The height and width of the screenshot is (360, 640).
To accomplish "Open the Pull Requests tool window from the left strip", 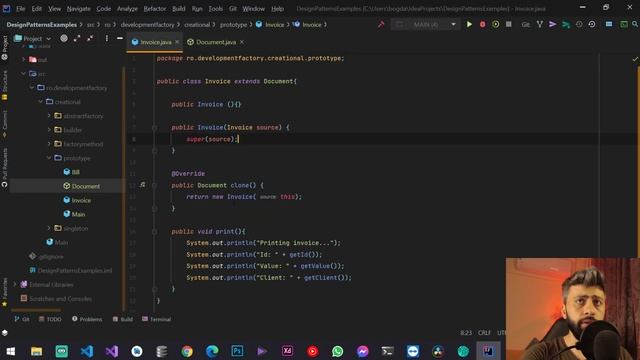I will [x=4, y=167].
